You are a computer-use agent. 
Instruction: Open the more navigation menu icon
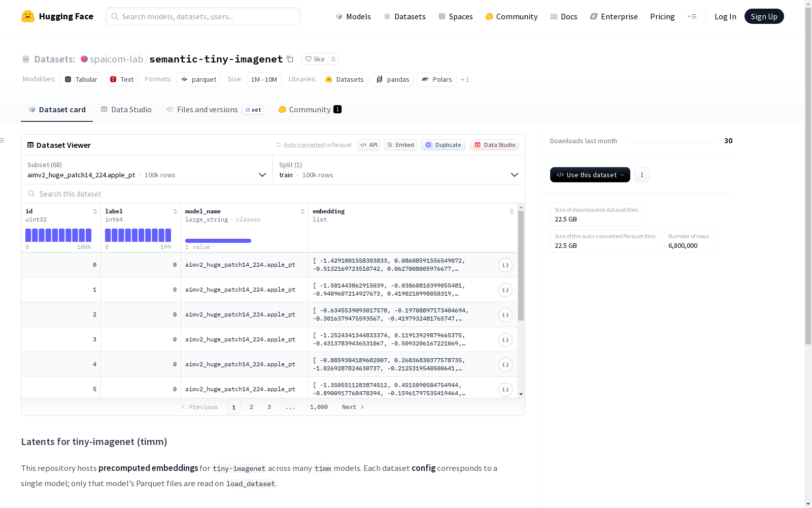coord(692,16)
